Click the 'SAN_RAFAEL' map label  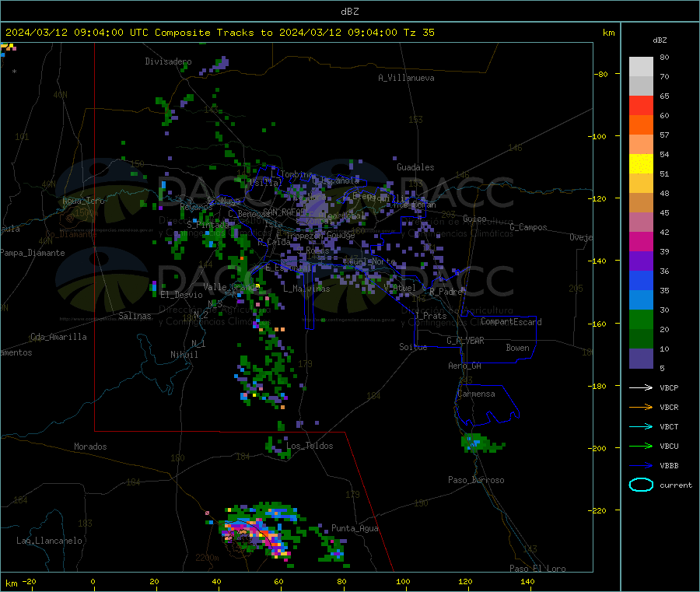pos(284,212)
